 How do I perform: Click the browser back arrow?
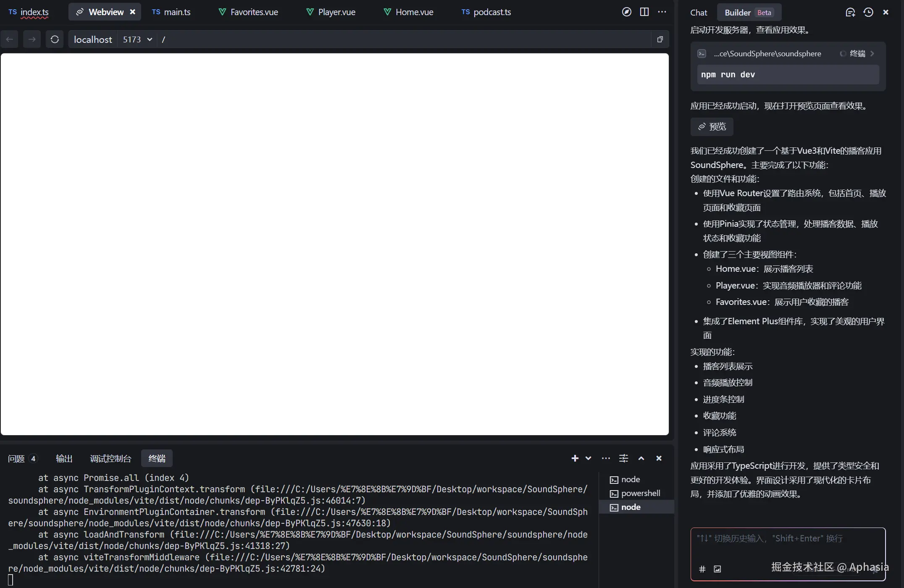click(x=10, y=39)
